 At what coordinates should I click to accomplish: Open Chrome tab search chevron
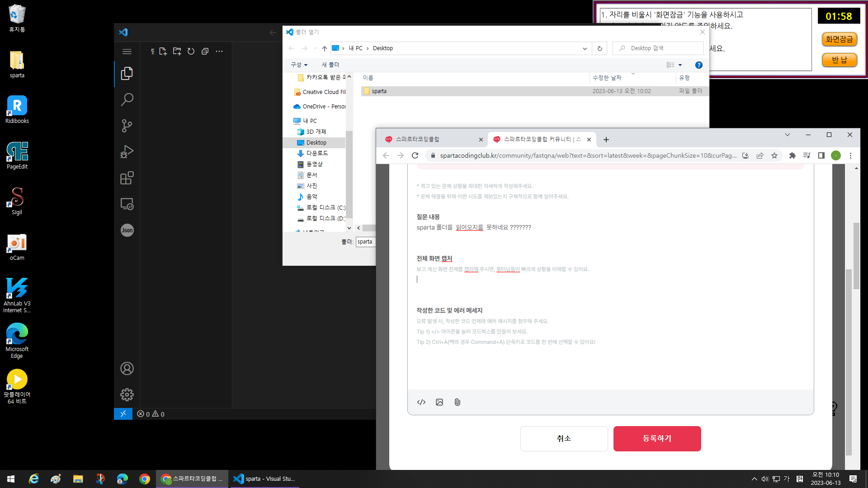pos(788,135)
